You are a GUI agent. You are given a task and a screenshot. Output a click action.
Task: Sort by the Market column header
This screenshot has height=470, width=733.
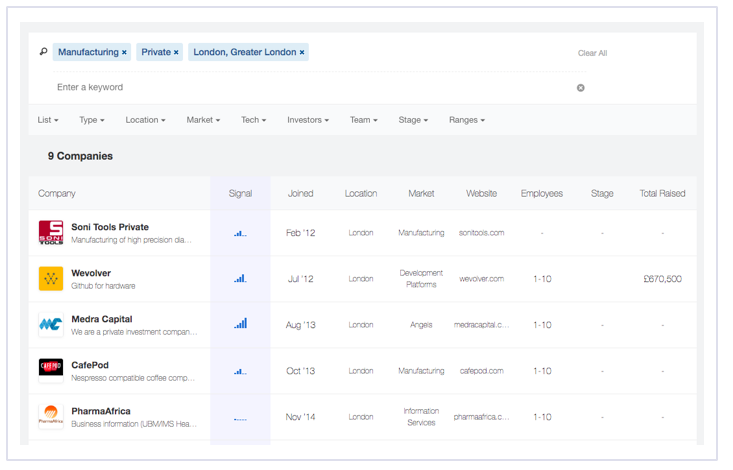pos(421,194)
